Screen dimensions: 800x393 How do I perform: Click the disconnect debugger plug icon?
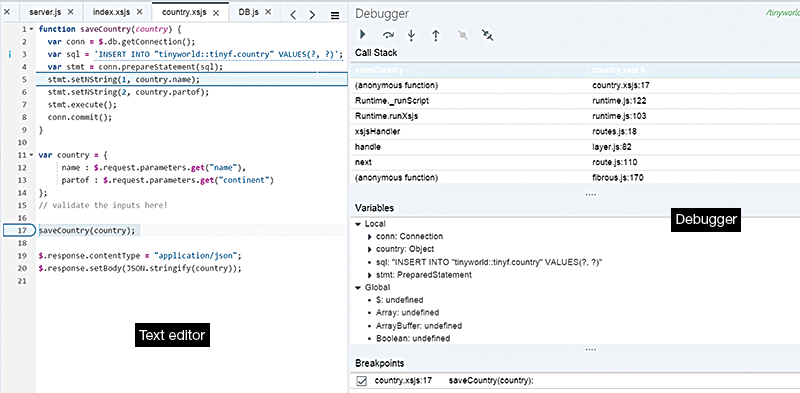coord(487,35)
